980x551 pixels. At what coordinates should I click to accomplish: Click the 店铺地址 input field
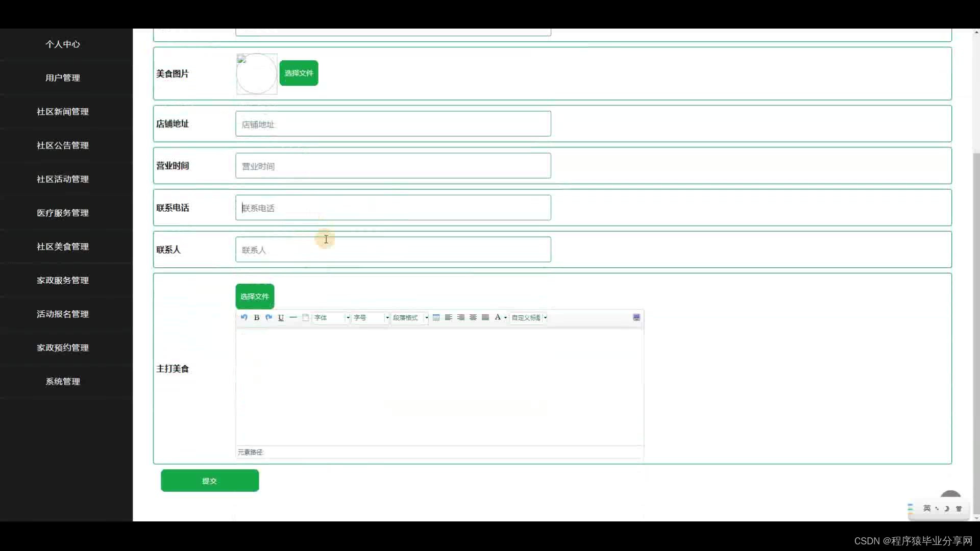coord(393,124)
